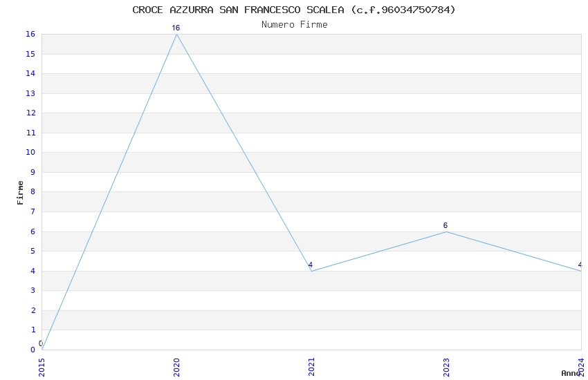Click the x-axis year label 2021

(x=311, y=368)
